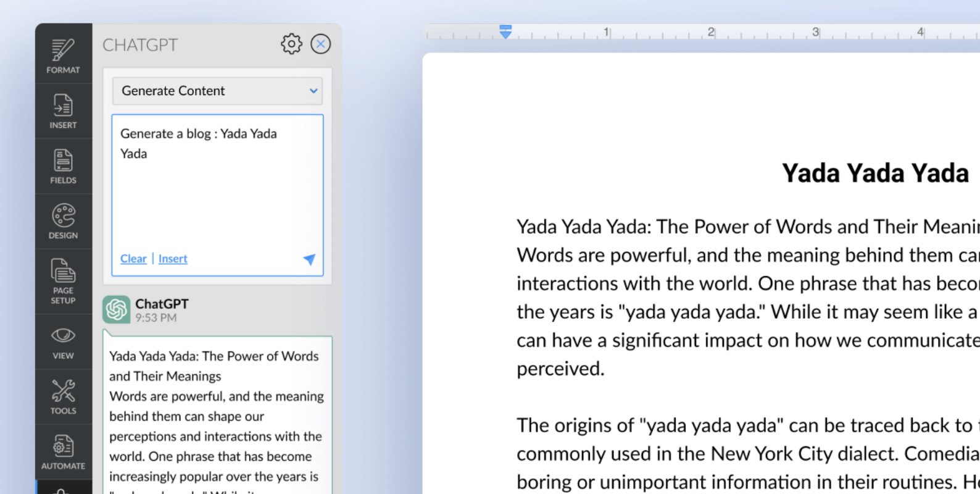
Task: Click the Insert link in prompt box
Action: 173,259
